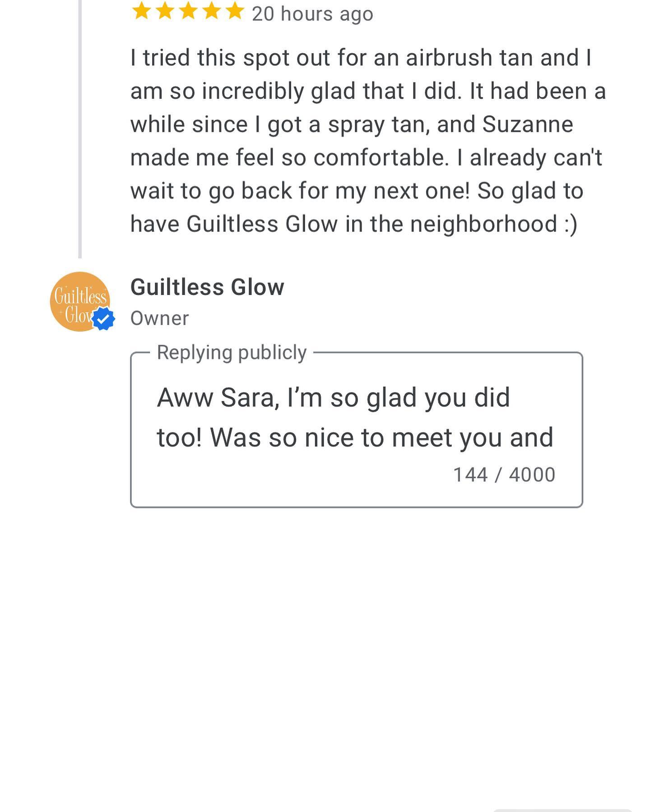650x812 pixels.
Task: Click the "20 hours ago" timestamp
Action: [x=312, y=14]
